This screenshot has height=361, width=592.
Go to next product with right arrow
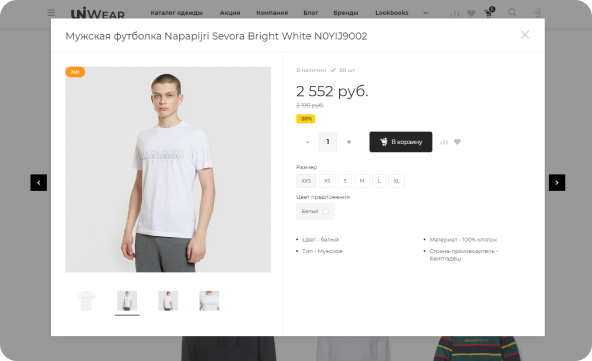point(557,182)
